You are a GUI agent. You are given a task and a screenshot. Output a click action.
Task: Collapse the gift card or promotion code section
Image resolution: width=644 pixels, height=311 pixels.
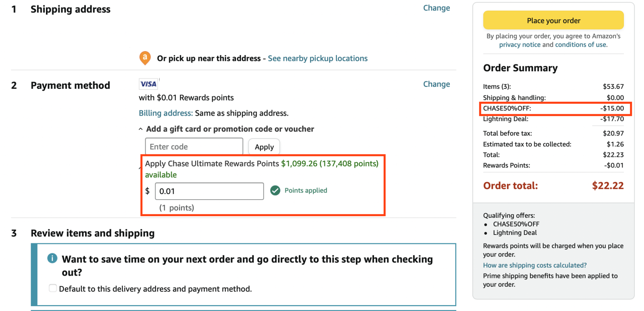tap(140, 128)
